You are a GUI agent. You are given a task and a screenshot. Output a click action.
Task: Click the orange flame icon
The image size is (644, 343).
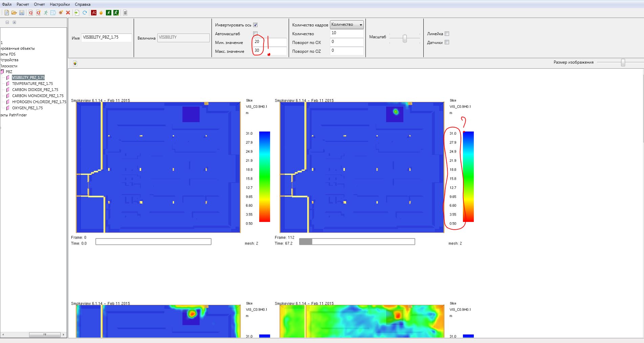[x=101, y=13]
